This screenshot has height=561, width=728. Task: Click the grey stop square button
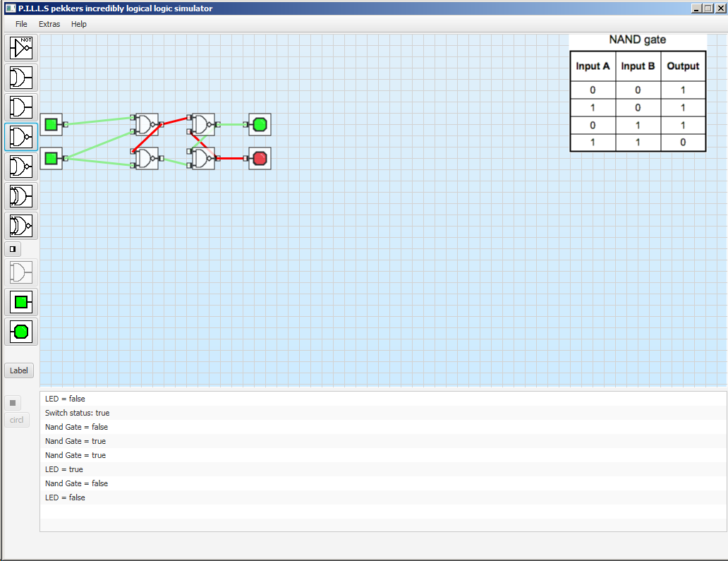click(x=13, y=403)
